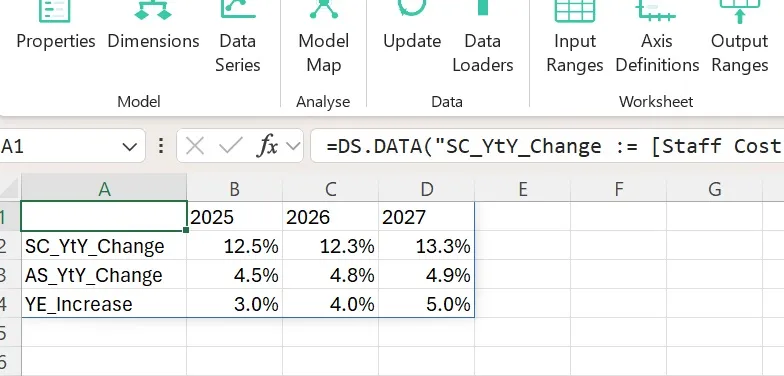Image resolution: width=784 pixels, height=376 pixels.
Task: Expand the Name Box dropdown arrow
Action: [130, 146]
